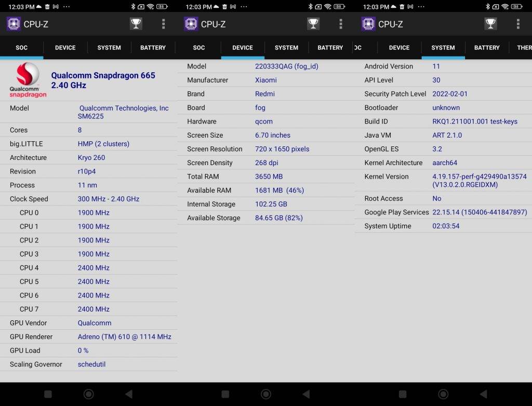
Task: Tap the 'Qualcomm Snapdragon 665' title text
Action: point(103,75)
